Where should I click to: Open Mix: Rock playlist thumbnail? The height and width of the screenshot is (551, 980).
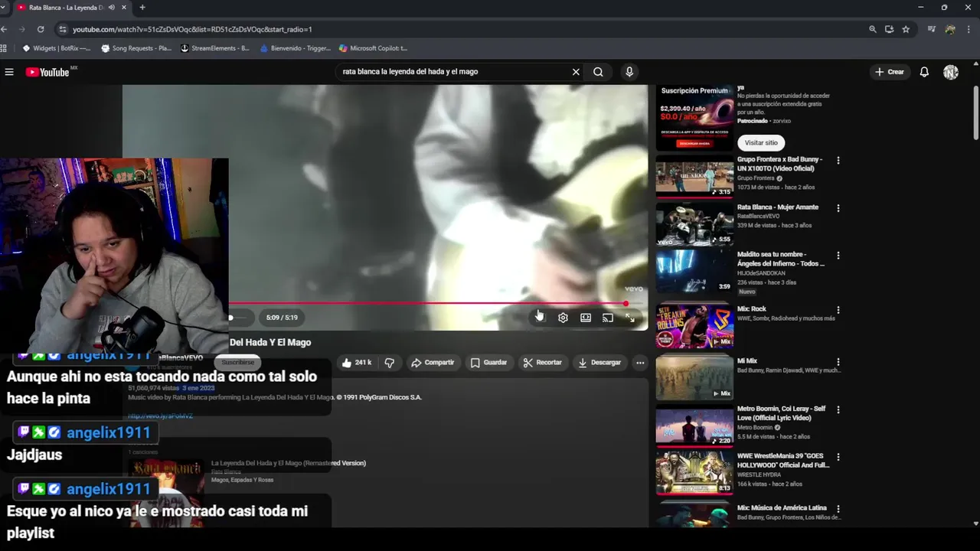(694, 326)
